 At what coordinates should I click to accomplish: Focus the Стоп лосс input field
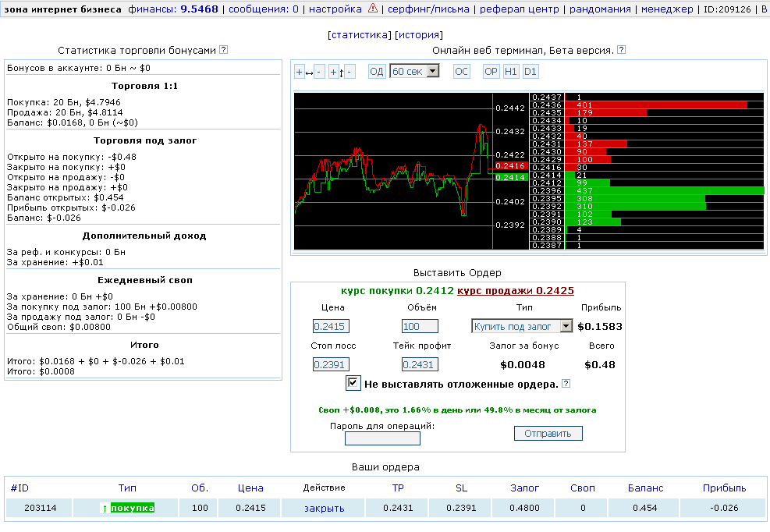click(331, 364)
